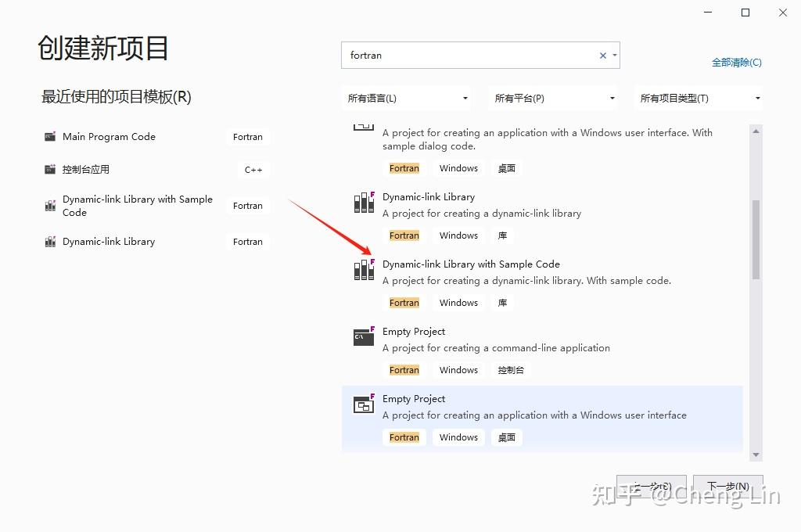Click Fortran tag under Dynamic-link Library result
801x532 pixels.
tap(404, 235)
